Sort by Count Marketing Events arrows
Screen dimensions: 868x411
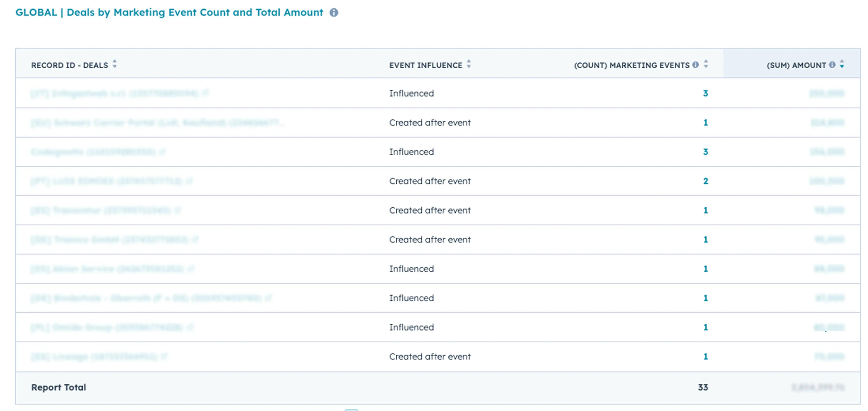tap(706, 64)
